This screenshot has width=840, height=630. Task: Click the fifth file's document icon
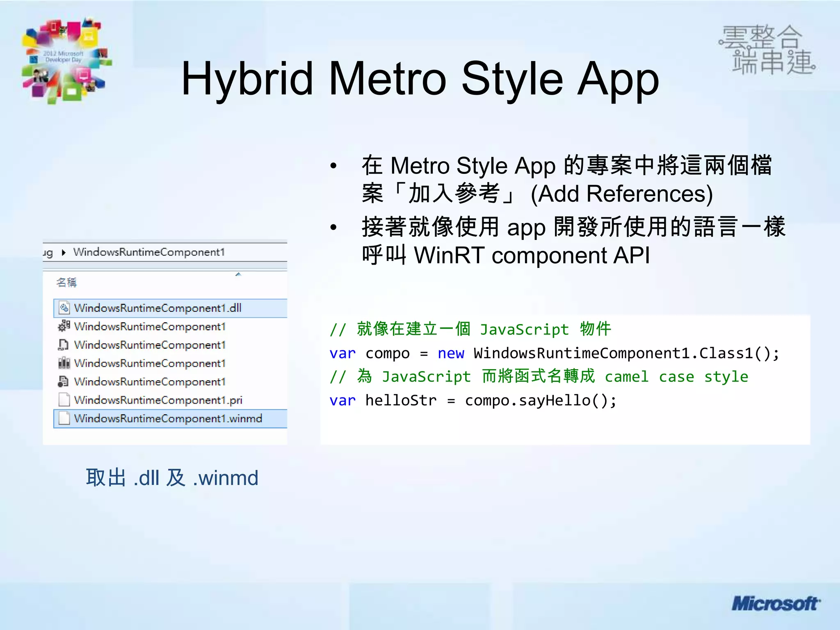[64, 381]
